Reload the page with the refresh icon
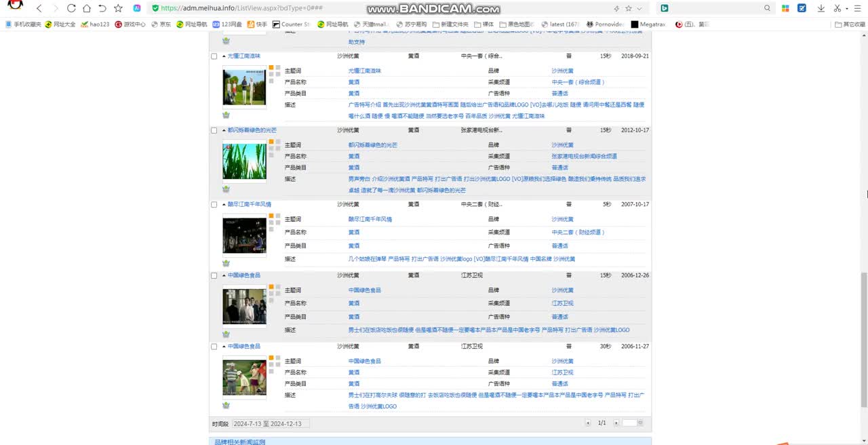This screenshot has height=445, width=868. click(71, 8)
